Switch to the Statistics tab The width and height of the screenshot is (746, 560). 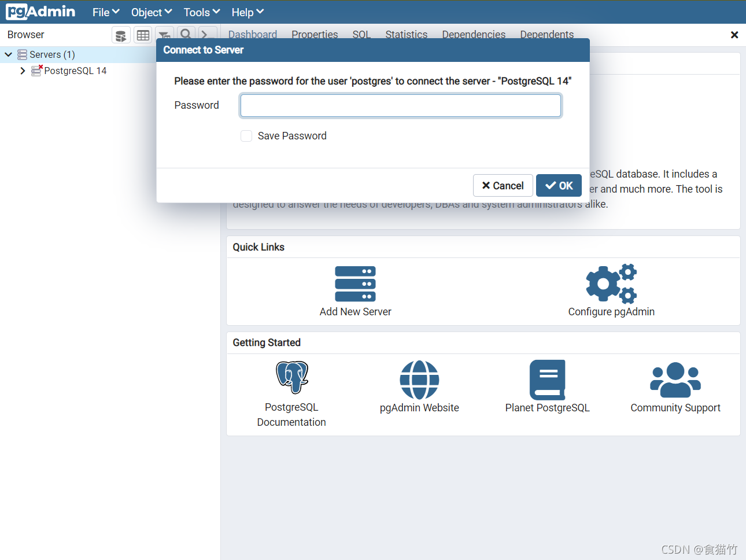point(407,34)
